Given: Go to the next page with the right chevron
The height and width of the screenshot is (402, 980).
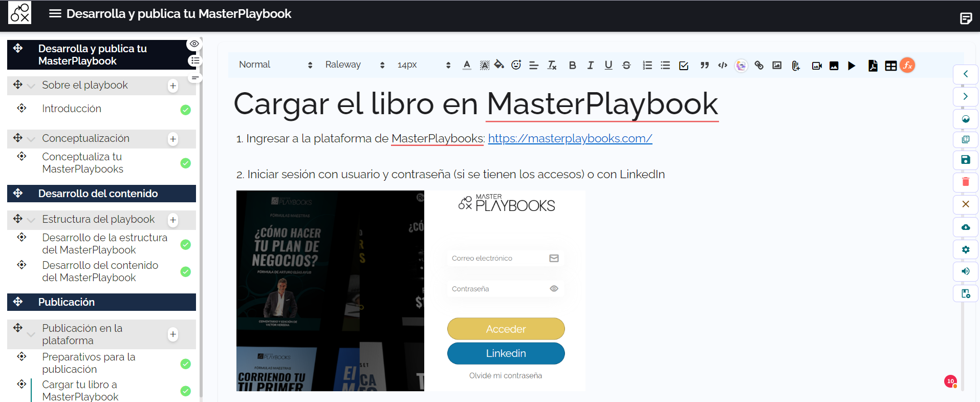Looking at the screenshot, I should [966, 96].
